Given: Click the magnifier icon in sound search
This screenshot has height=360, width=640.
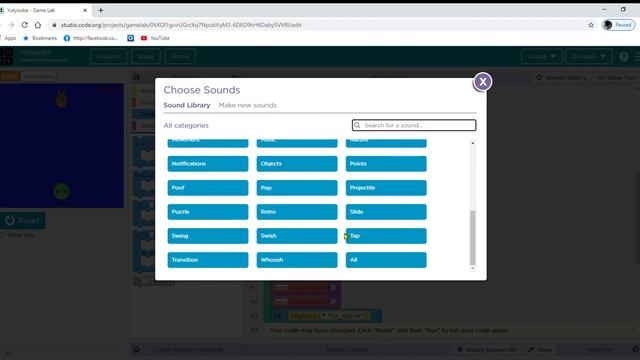Looking at the screenshot, I should coord(357,125).
